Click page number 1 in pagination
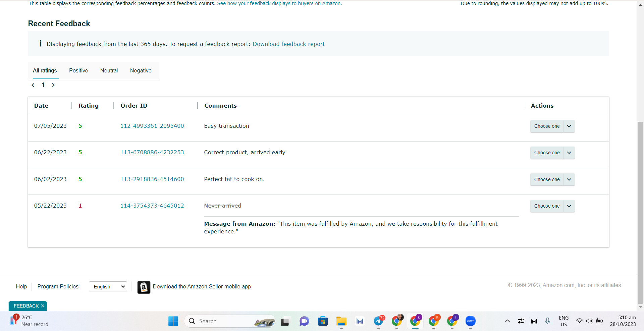 (x=43, y=85)
